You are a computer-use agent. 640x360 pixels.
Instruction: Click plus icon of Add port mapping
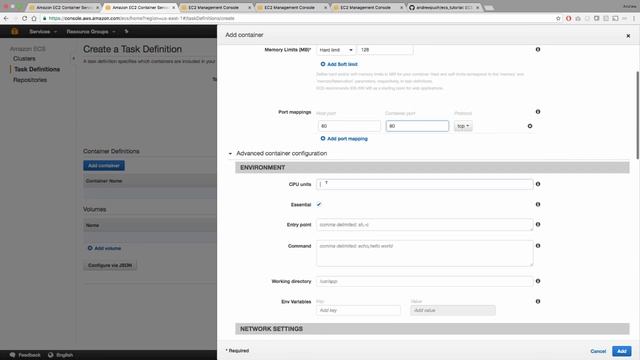click(x=323, y=139)
